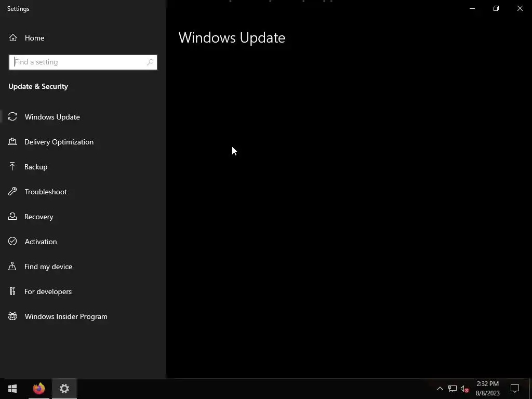
Task: Select Windows Update in sidebar
Action: pyautogui.click(x=52, y=117)
